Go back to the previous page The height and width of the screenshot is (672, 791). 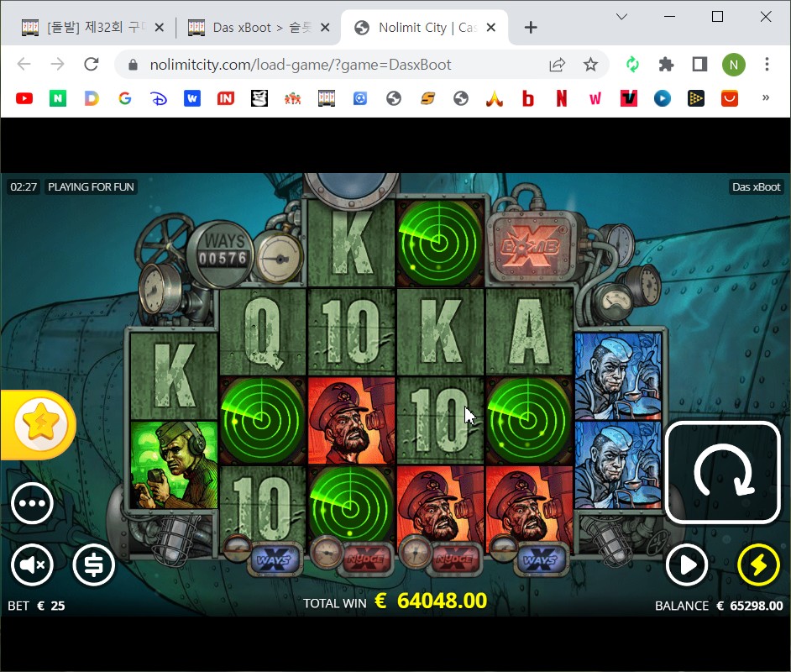(x=24, y=64)
